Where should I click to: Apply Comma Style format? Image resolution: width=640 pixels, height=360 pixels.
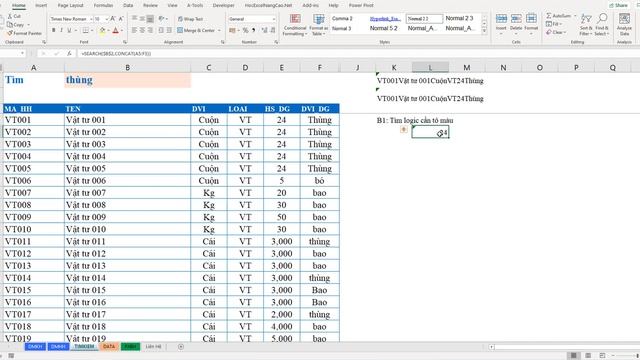click(253, 31)
